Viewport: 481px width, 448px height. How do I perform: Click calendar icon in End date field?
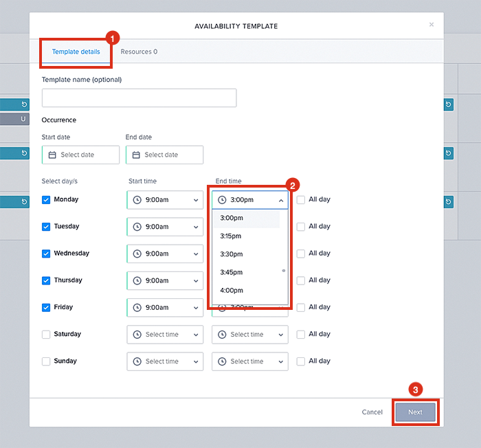point(136,155)
